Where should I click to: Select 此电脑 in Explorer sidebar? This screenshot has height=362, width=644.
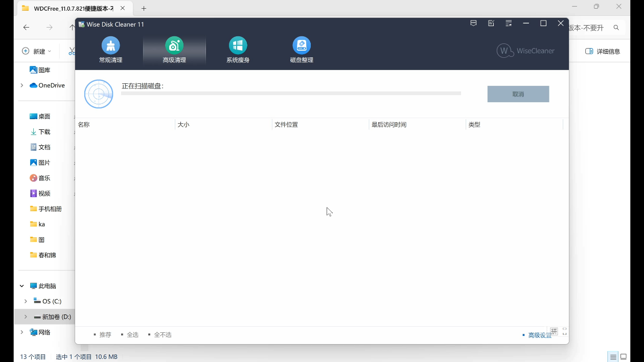coord(43,286)
